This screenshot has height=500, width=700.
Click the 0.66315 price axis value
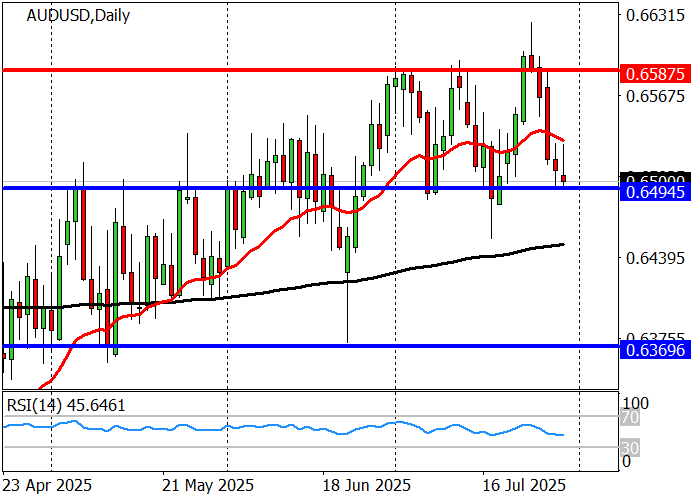tap(655, 16)
